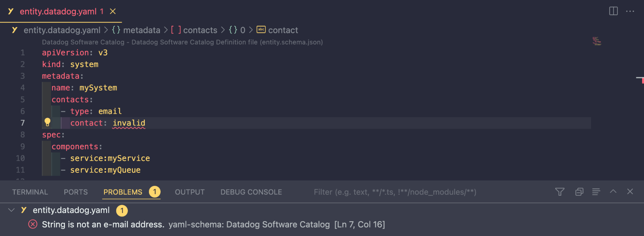
Task: Click the problems filter input field
Action: click(387, 191)
